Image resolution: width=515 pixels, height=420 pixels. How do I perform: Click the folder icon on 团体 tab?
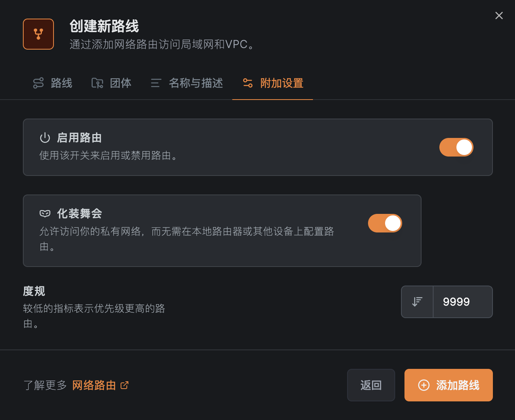tap(97, 83)
